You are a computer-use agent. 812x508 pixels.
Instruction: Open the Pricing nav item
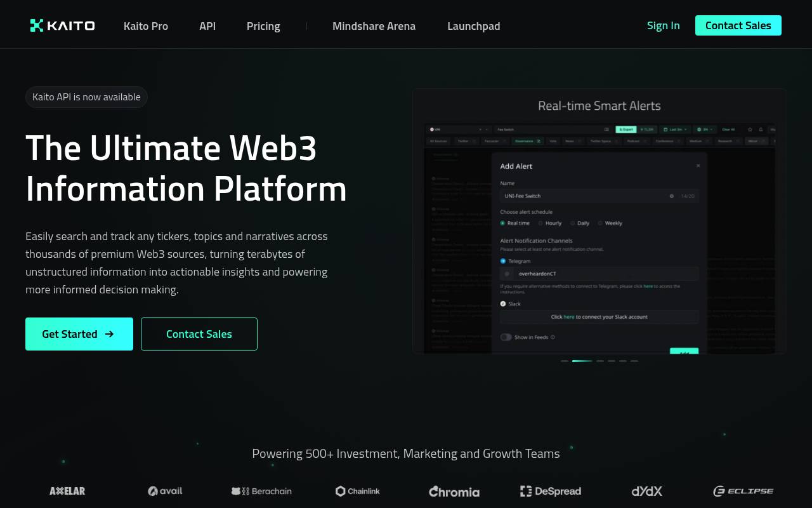(263, 26)
